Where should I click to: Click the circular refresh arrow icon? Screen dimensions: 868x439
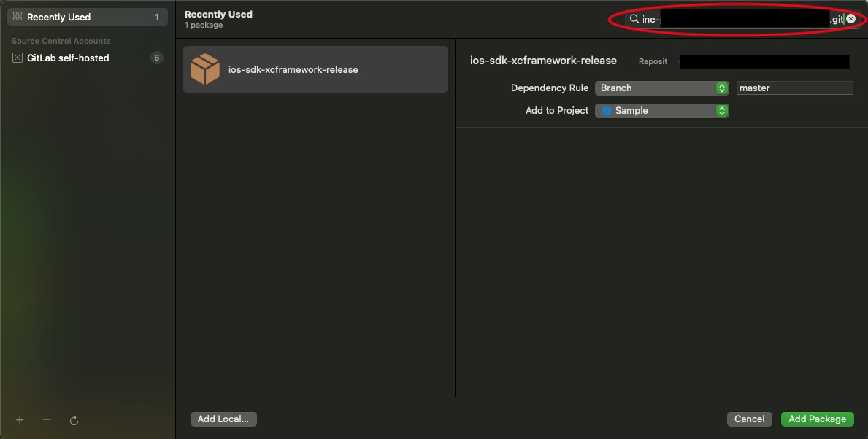74,420
